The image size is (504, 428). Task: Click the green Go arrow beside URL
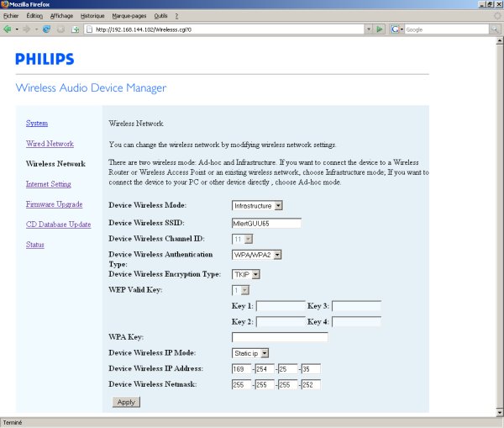coord(380,29)
